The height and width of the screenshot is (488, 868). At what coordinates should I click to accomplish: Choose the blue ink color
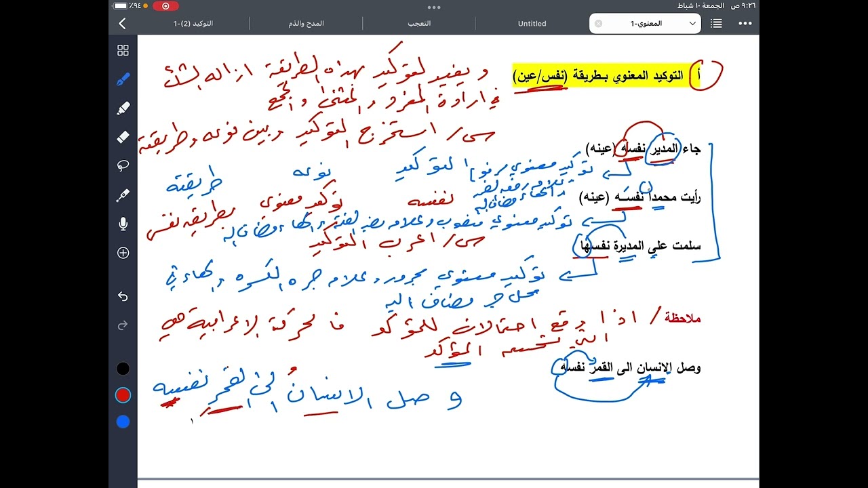click(x=123, y=422)
